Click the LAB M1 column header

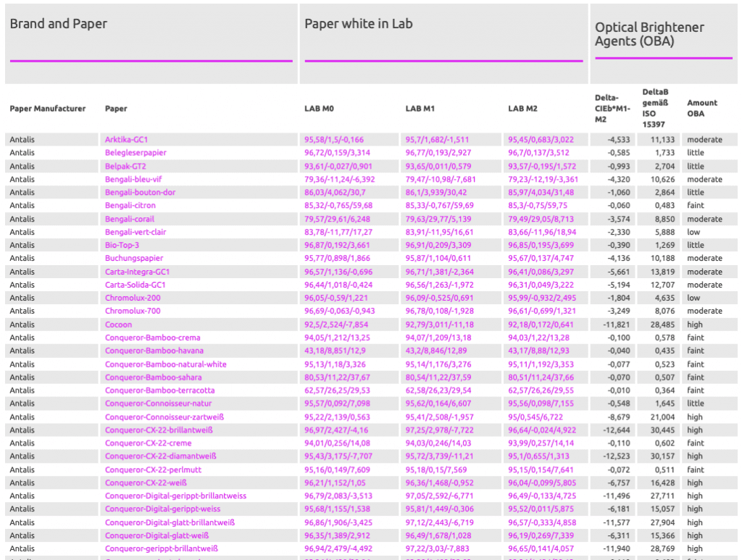click(420, 109)
